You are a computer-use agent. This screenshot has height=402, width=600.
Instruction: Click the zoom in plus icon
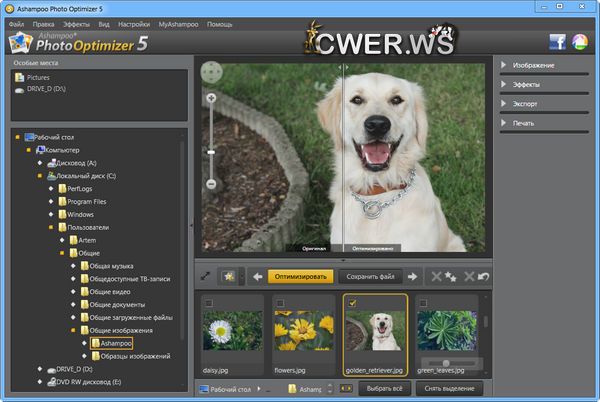click(211, 98)
